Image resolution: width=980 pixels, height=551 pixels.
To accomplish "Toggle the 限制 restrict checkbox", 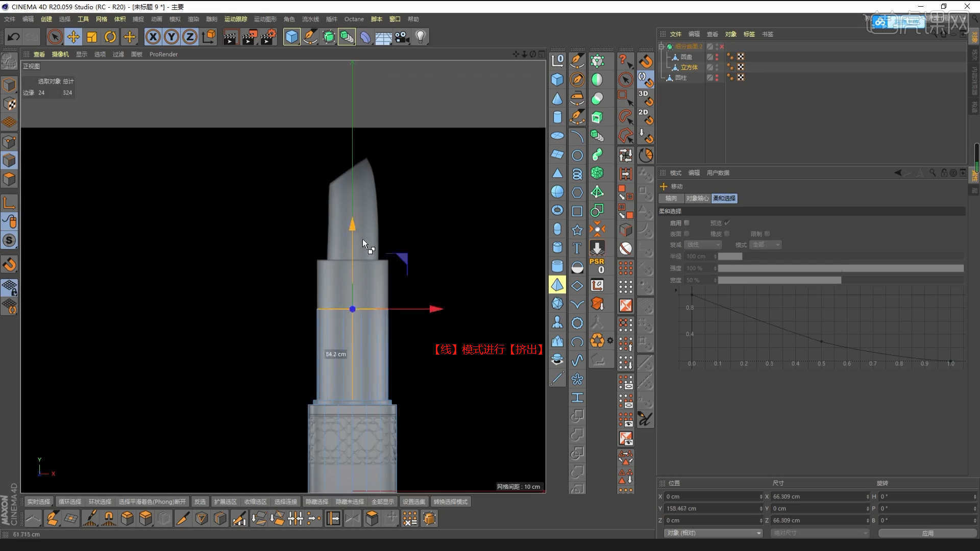I will tap(767, 234).
